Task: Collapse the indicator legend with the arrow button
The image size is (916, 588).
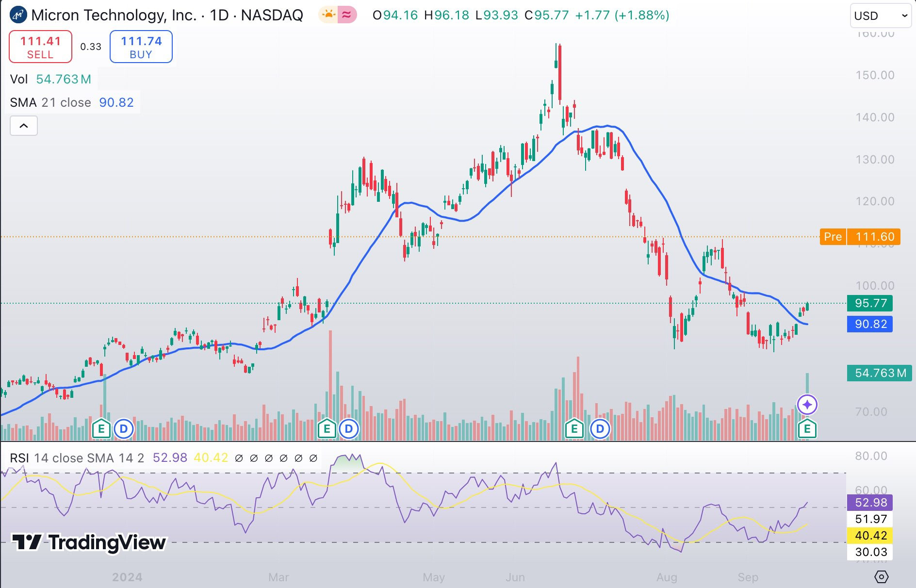Action: (x=24, y=126)
